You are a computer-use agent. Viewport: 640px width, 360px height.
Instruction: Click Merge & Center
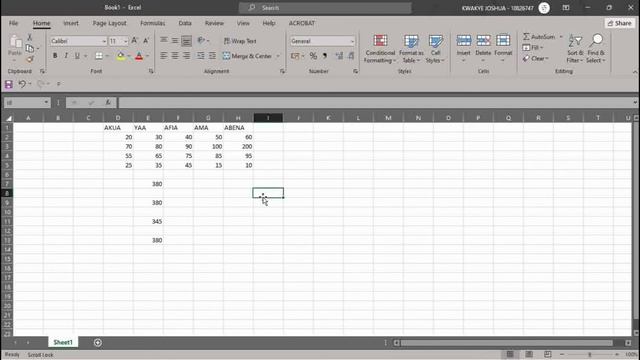tap(247, 56)
